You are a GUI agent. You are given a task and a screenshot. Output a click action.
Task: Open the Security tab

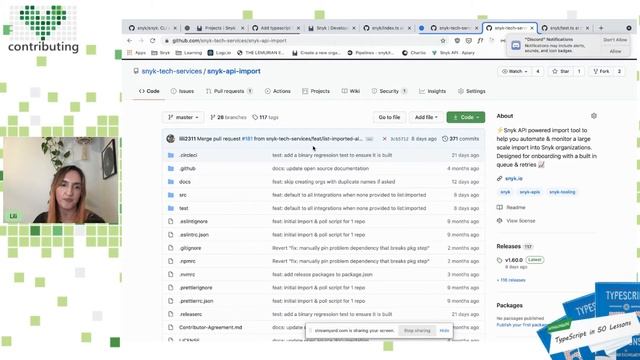[x=389, y=91]
